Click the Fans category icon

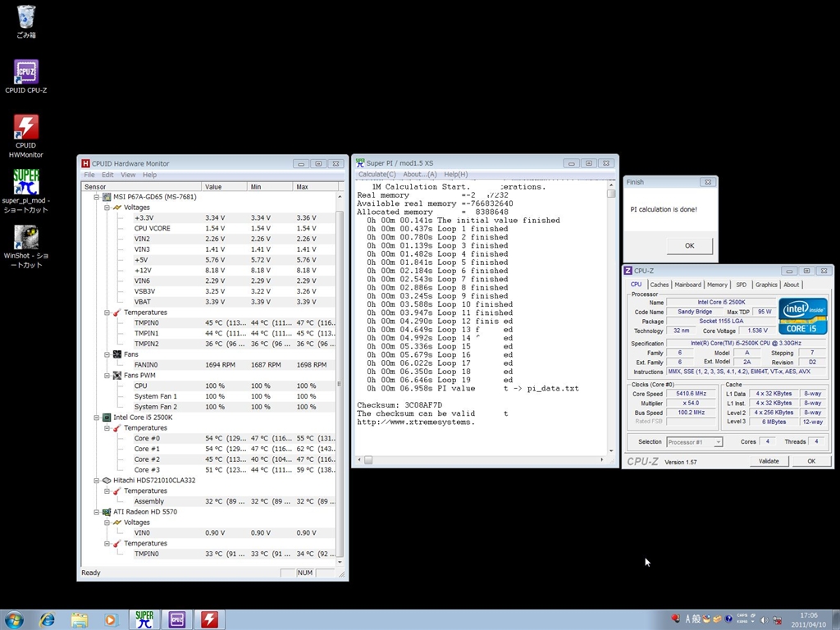[x=116, y=354]
